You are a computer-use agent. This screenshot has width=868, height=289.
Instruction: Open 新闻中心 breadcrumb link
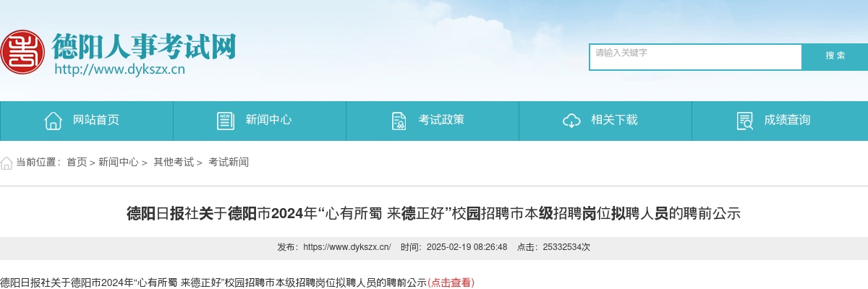119,163
